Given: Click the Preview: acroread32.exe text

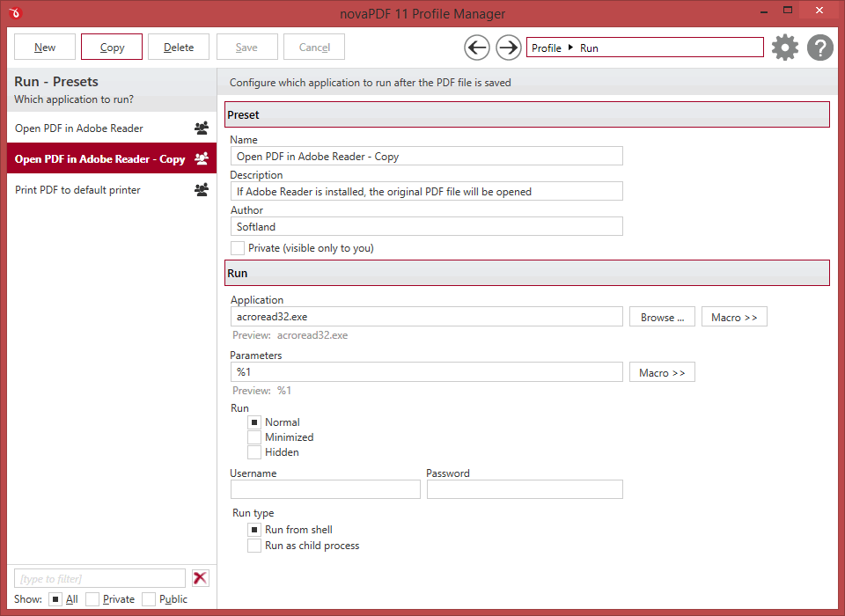Looking at the screenshot, I should click(x=290, y=335).
